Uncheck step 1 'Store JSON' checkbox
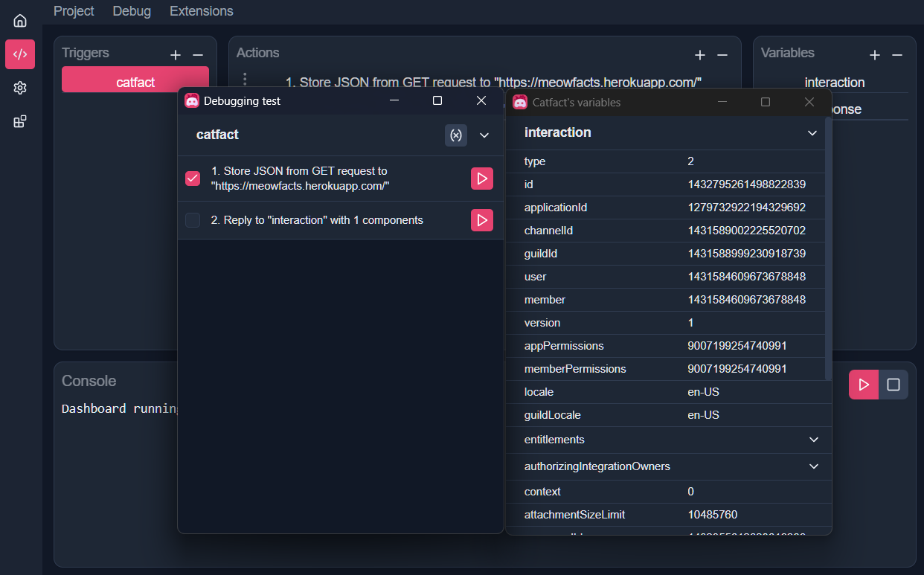Viewport: 924px width, 575px height. [x=193, y=179]
